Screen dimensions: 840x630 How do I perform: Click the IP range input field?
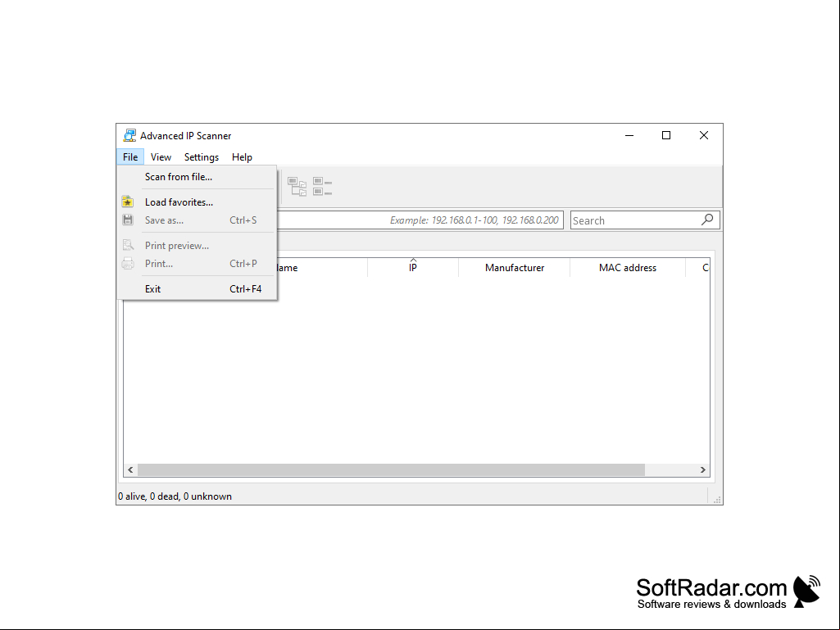(420, 220)
